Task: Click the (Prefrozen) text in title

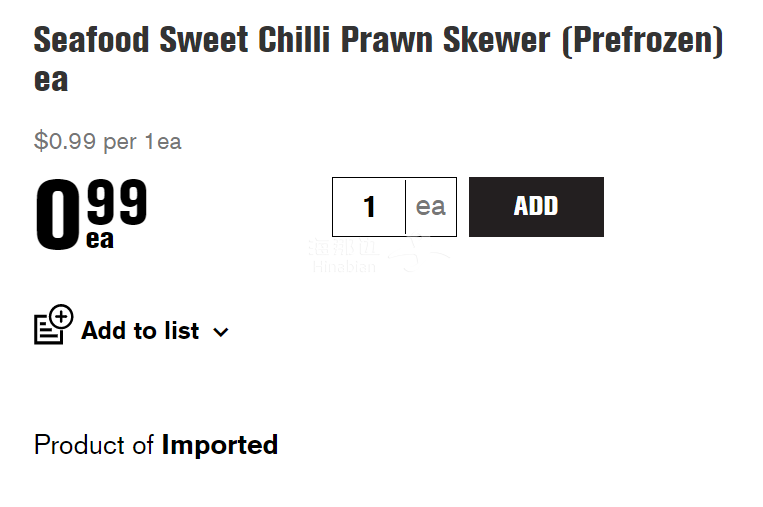Action: (642, 40)
